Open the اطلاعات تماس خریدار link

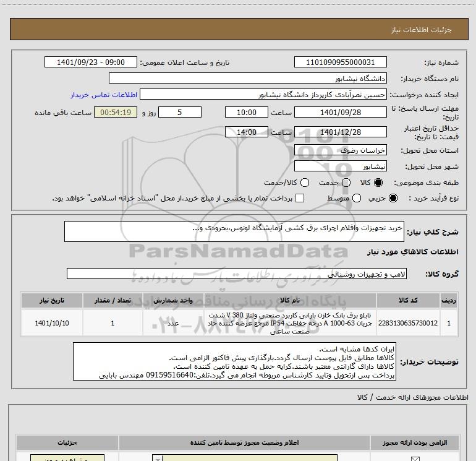(x=104, y=95)
